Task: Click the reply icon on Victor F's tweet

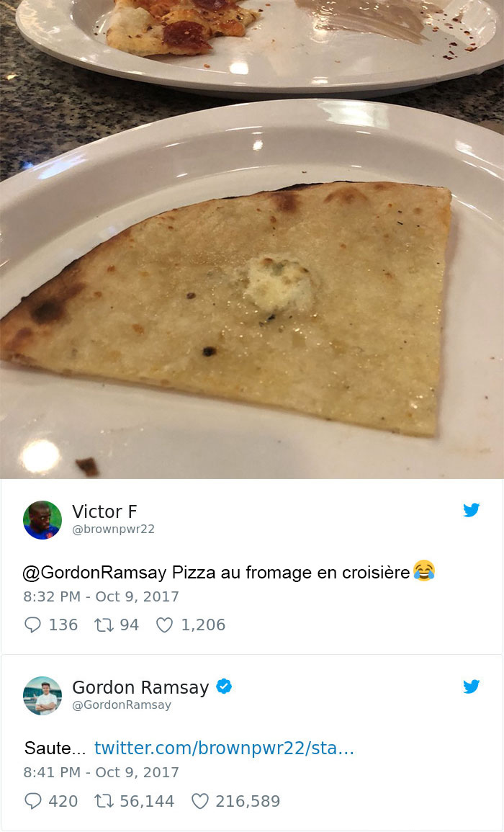Action: tap(33, 625)
